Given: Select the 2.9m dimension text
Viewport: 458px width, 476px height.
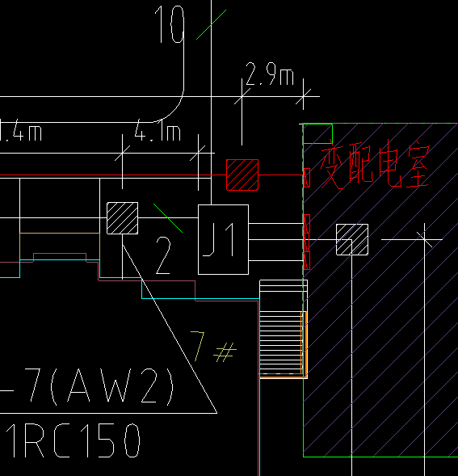Looking at the screenshot, I should (x=270, y=74).
